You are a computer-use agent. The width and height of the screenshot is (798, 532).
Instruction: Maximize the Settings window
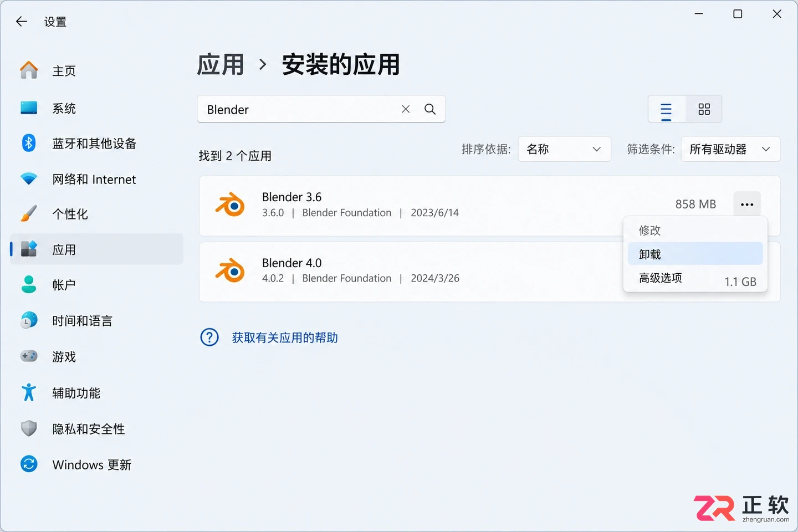click(x=738, y=14)
